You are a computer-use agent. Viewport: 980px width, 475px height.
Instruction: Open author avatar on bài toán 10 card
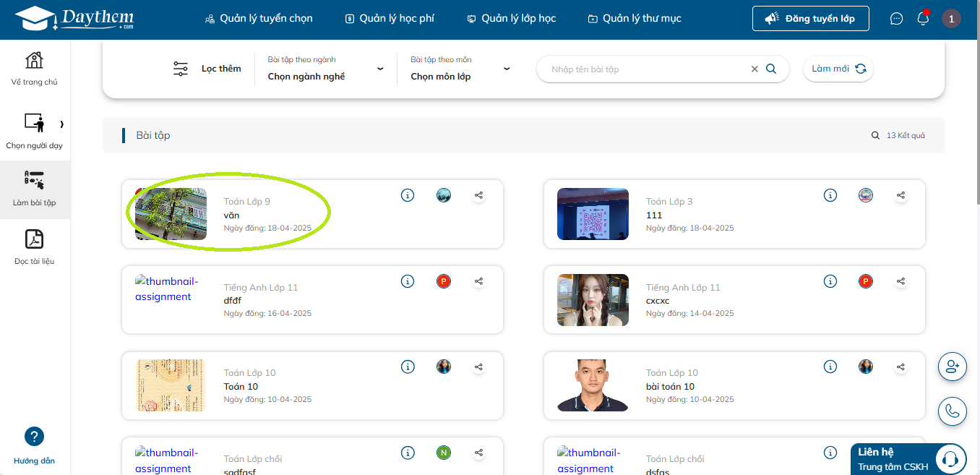click(866, 367)
